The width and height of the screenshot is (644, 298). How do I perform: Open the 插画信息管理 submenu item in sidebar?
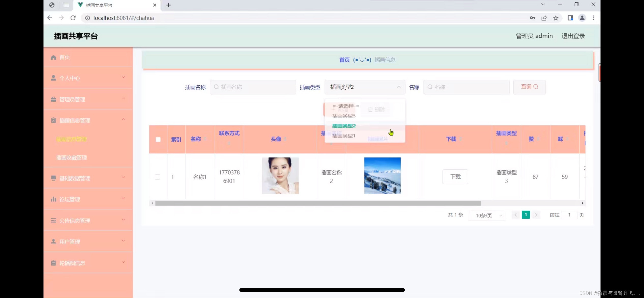point(71,139)
